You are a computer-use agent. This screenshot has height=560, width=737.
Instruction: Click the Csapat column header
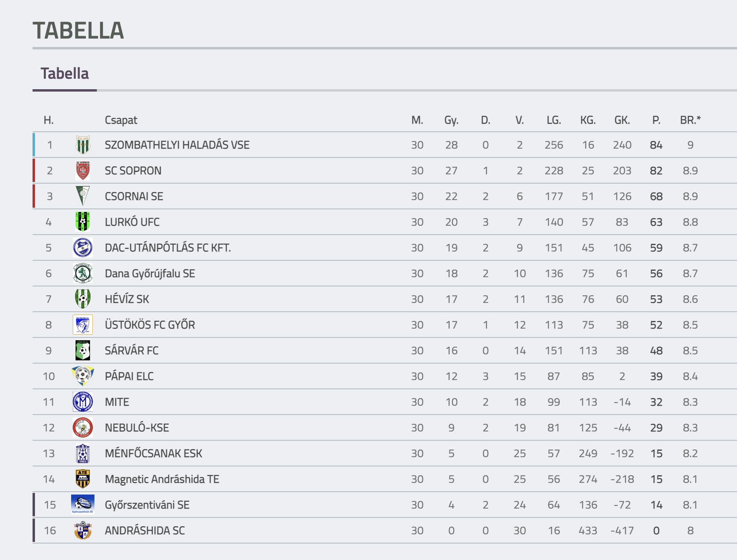(121, 120)
